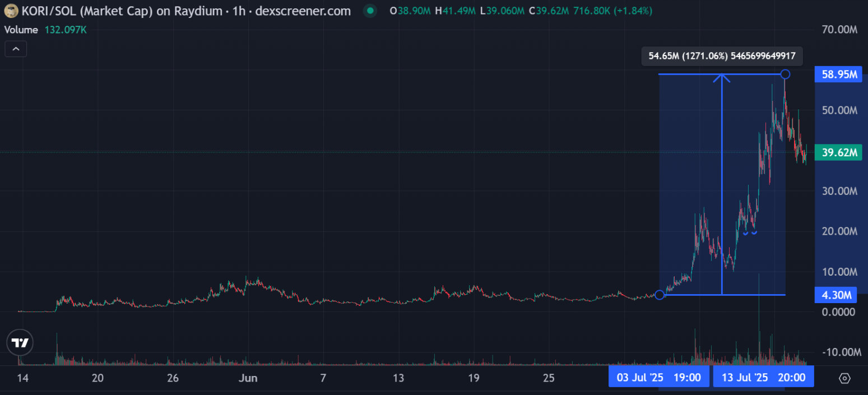Click the 4.30M price axis tag
The width and height of the screenshot is (868, 395).
[x=836, y=295]
